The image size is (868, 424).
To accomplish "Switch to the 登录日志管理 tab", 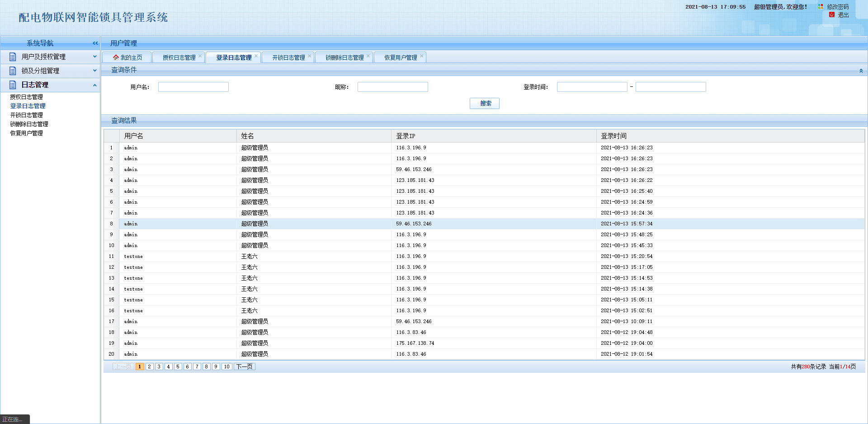I will coord(234,57).
